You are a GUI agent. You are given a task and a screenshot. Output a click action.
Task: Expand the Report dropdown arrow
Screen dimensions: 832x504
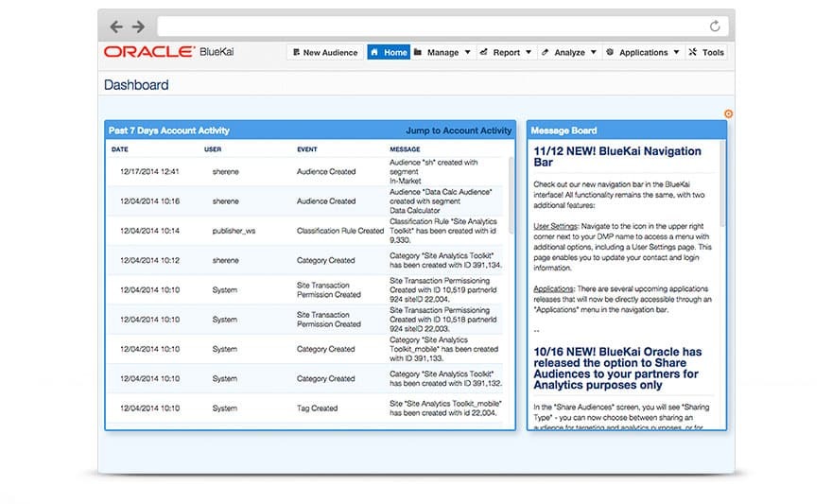click(529, 53)
